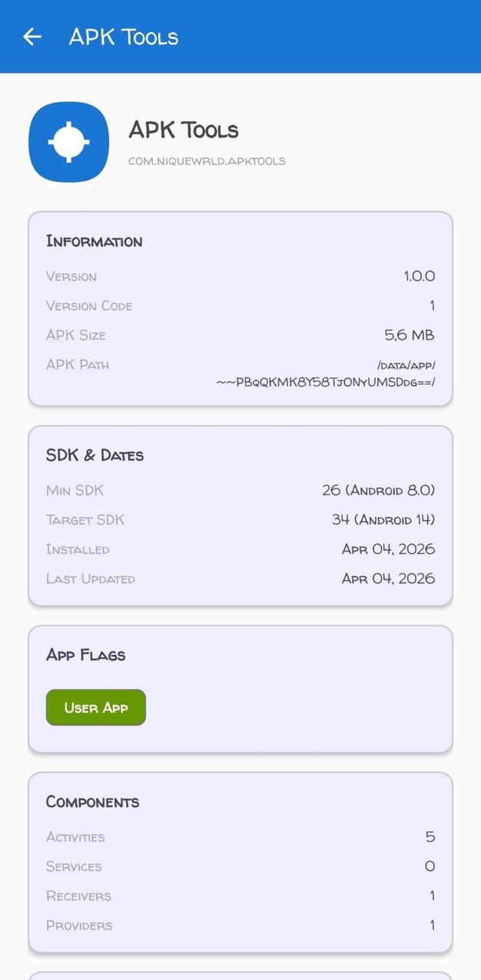The image size is (481, 980).
Task: Click the back arrow in the toolbar
Action: click(32, 36)
